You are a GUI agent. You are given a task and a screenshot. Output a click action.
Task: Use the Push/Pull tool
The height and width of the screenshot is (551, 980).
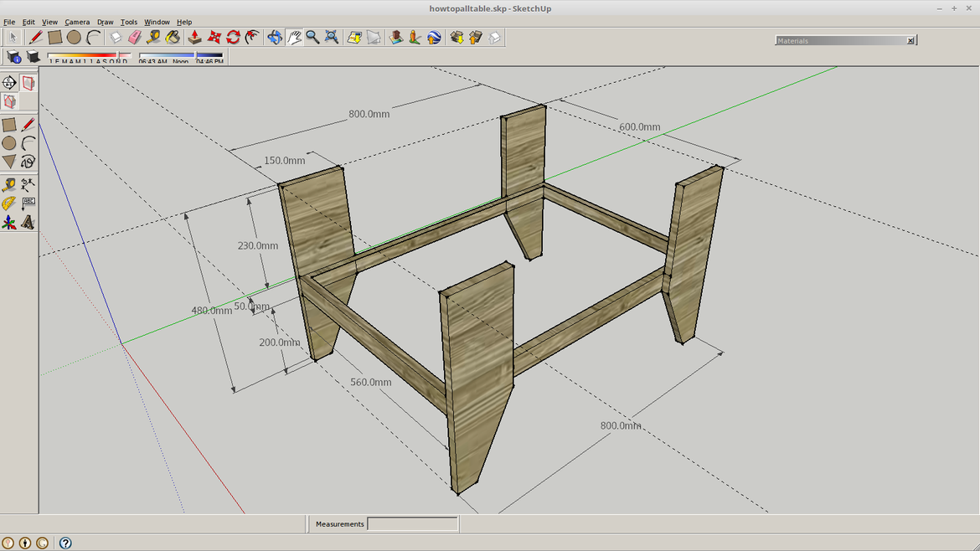[193, 37]
